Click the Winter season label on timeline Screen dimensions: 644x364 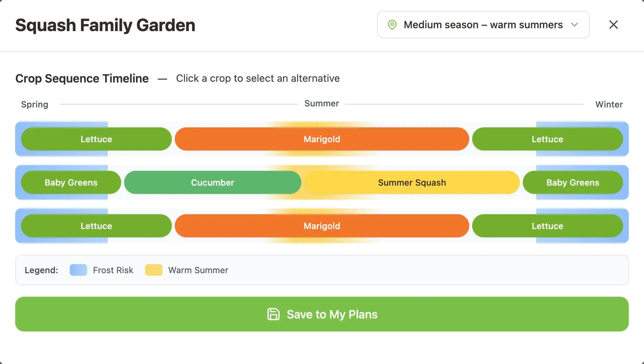(609, 104)
